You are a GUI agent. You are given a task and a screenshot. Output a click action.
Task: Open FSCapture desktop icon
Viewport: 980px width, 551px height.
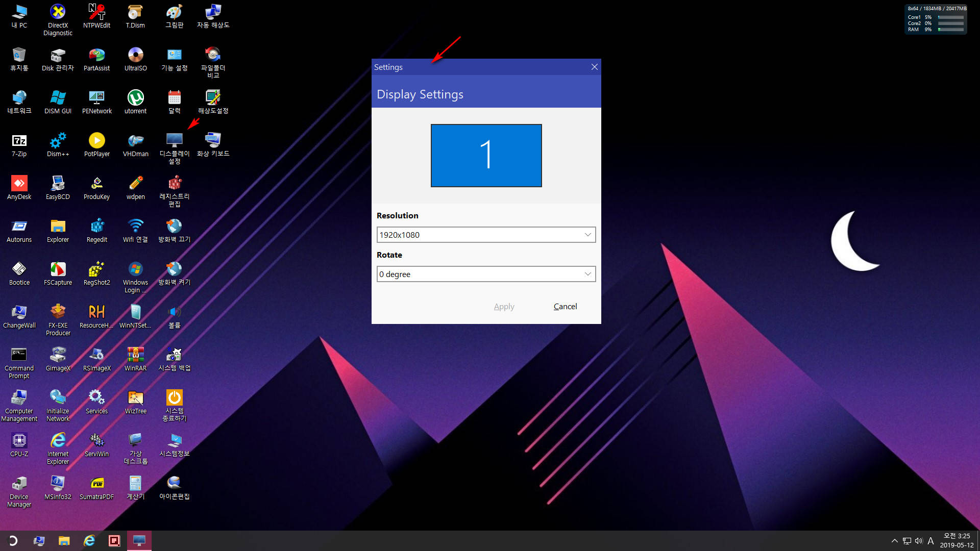click(x=58, y=273)
